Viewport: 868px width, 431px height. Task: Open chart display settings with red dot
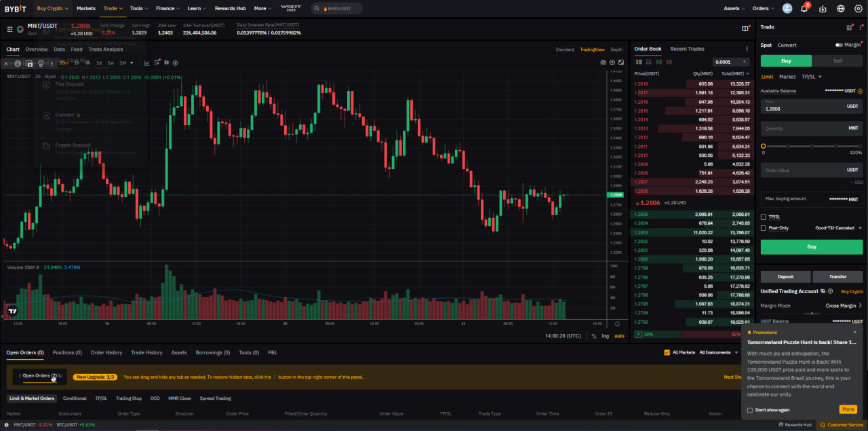156,63
